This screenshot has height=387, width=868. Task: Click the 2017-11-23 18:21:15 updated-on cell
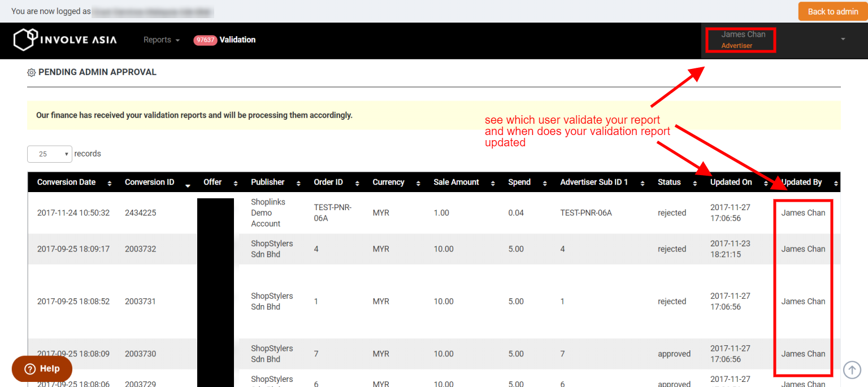pyautogui.click(x=730, y=249)
